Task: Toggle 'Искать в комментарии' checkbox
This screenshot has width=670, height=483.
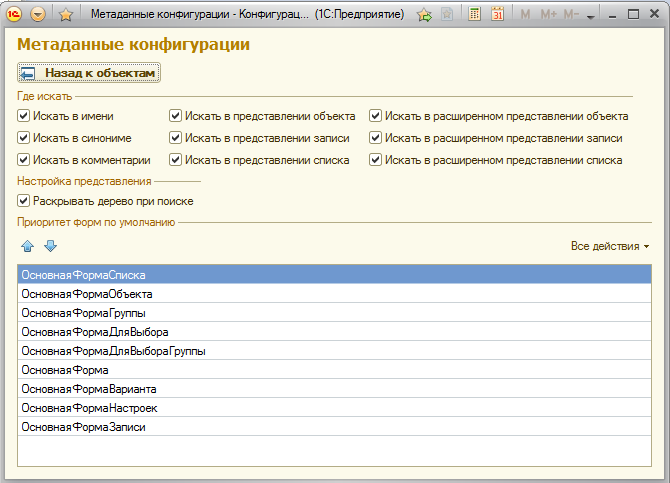Action: click(24, 160)
